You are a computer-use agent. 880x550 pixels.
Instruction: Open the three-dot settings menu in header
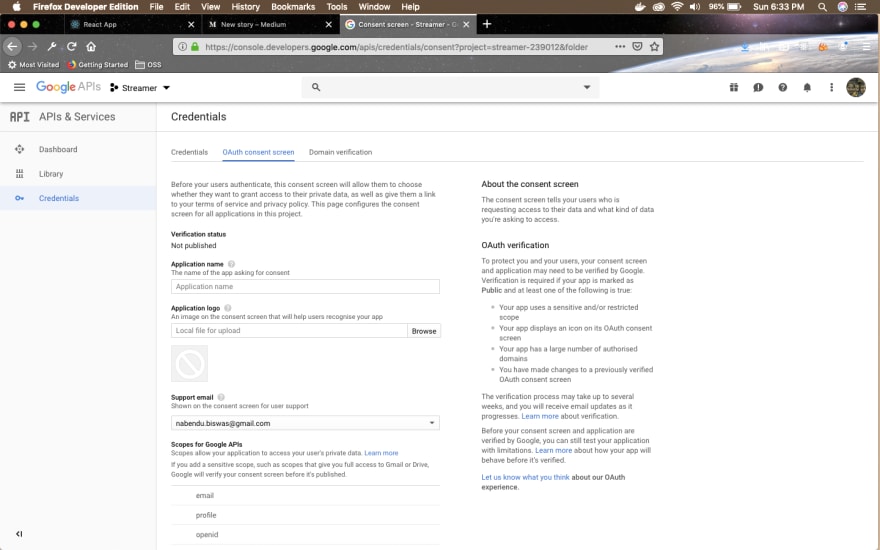(x=831, y=87)
